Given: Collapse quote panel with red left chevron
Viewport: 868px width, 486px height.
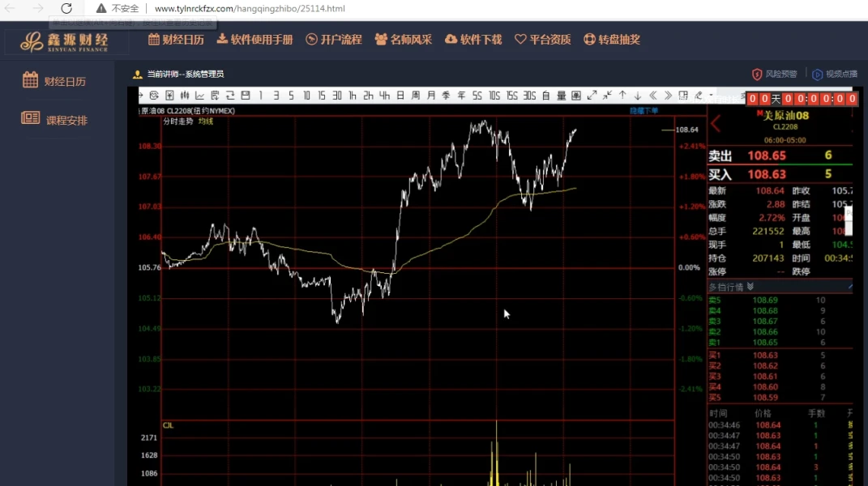Looking at the screenshot, I should tap(716, 124).
